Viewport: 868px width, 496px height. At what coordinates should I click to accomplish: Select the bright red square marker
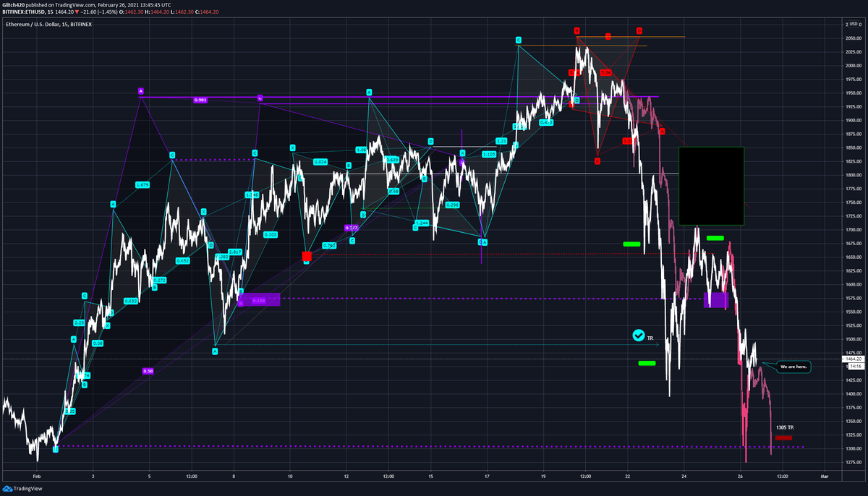click(x=307, y=256)
